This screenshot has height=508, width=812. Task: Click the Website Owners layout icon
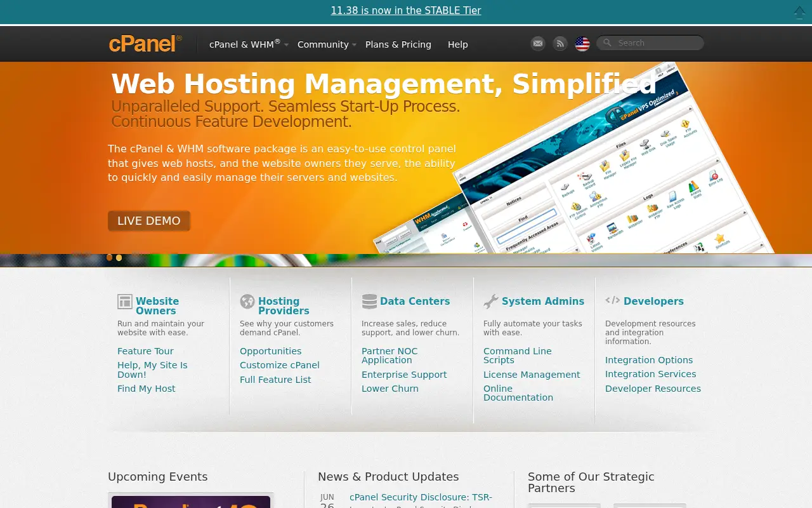click(125, 302)
